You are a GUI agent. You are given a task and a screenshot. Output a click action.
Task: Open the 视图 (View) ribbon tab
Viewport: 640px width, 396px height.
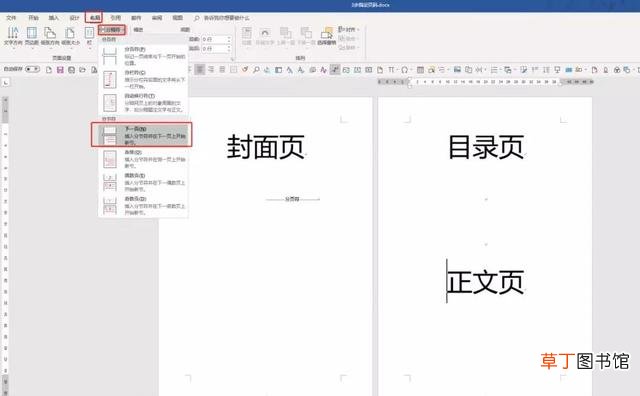point(178,18)
